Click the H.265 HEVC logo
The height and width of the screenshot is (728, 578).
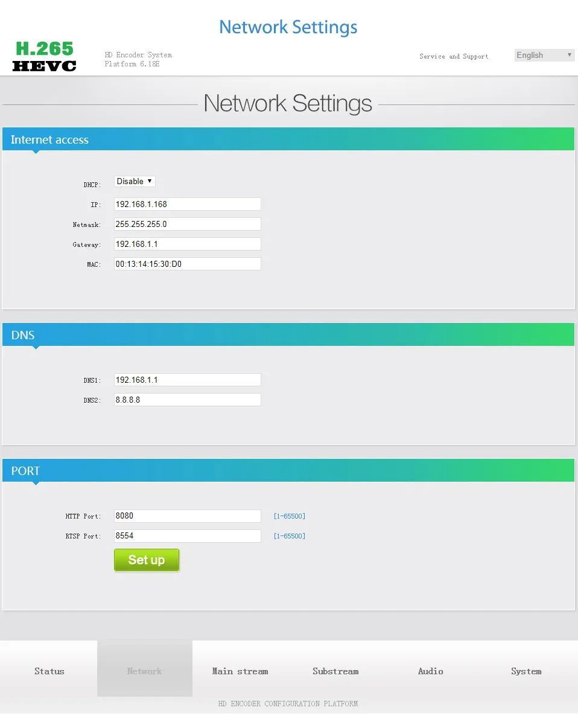tap(45, 56)
